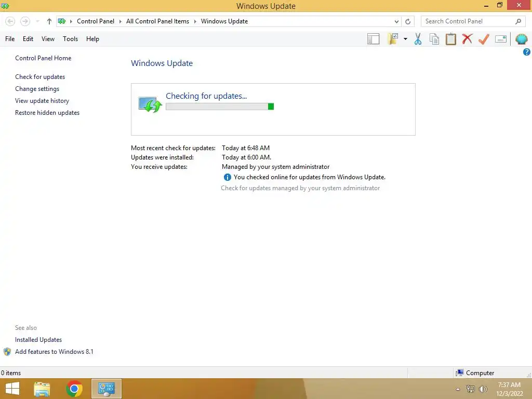Select All Control Panel Items breadcrumb
532x399 pixels.
point(158,21)
